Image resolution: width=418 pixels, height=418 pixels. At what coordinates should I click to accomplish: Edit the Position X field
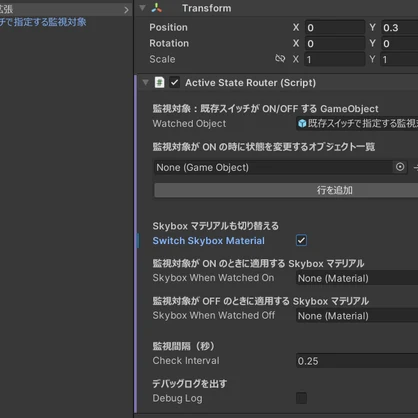[x=335, y=27]
